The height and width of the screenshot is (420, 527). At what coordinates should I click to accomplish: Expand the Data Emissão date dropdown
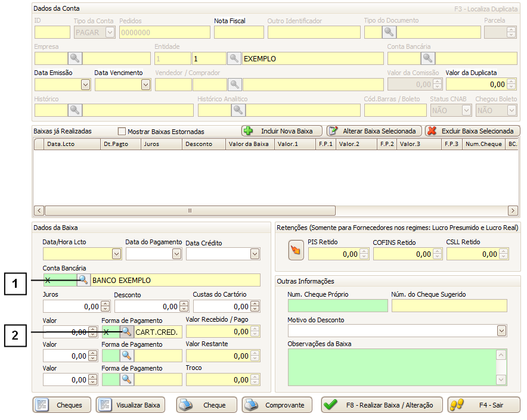click(x=85, y=85)
